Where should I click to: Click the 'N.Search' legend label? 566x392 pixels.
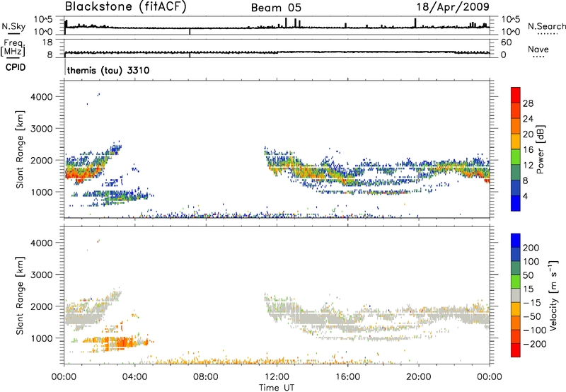point(546,26)
